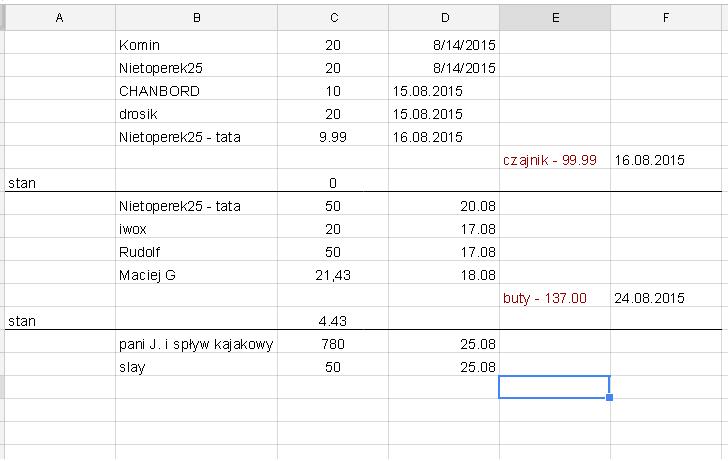Select column A header
The height and width of the screenshot is (461, 728).
[59, 18]
